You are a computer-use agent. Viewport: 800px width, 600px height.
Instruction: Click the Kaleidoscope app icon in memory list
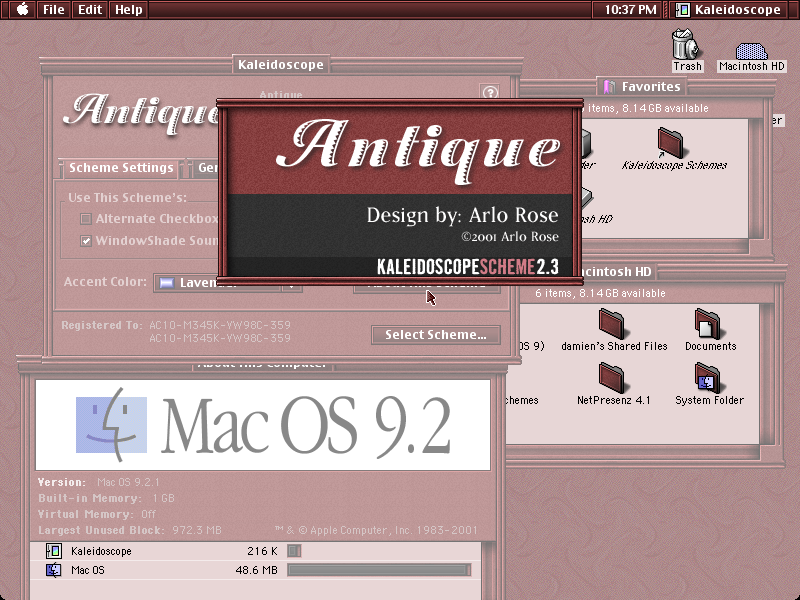pos(54,551)
